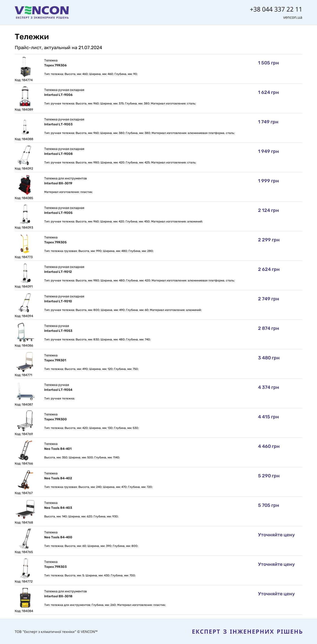Click the 2 749 грн price for LT-9010
The width and height of the screenshot is (317, 644).
point(269,299)
